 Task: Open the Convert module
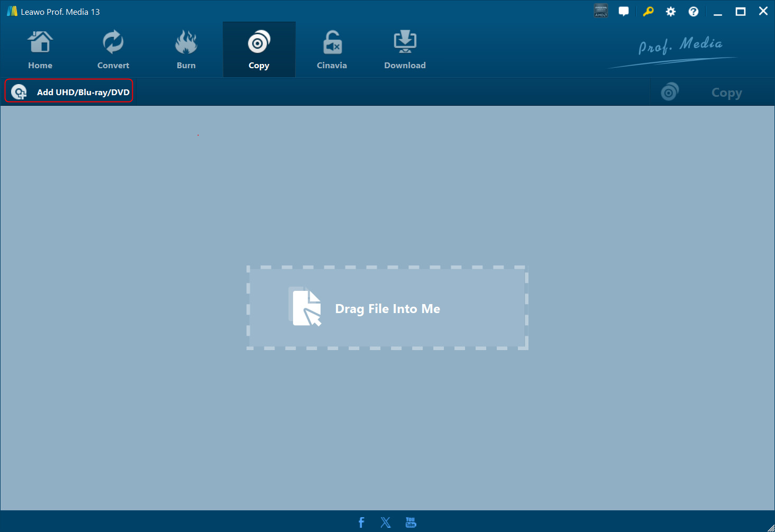click(113, 50)
